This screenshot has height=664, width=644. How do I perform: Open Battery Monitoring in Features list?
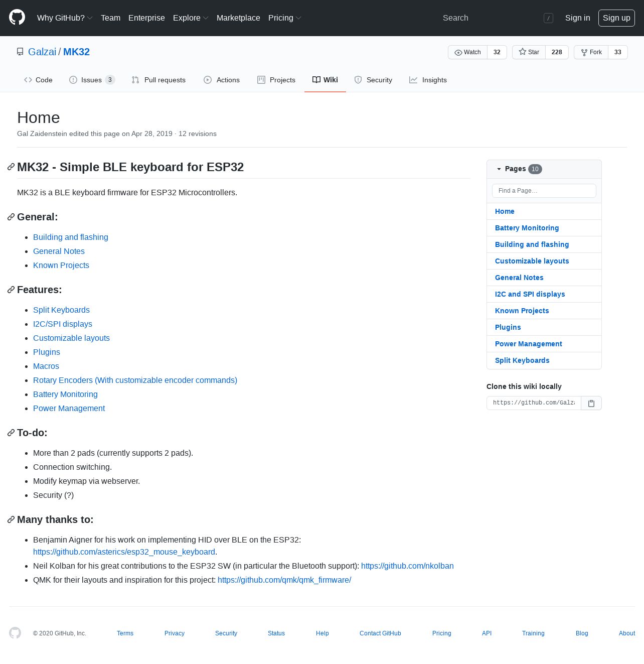pyautogui.click(x=65, y=394)
